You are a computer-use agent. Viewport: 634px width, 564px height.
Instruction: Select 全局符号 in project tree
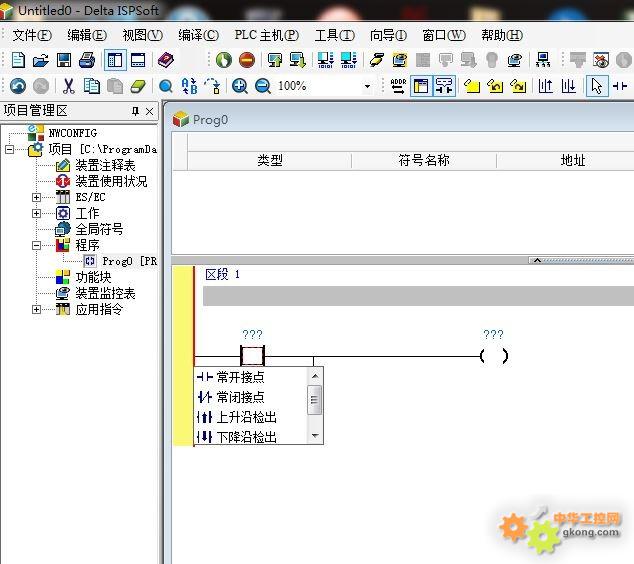pyautogui.click(x=99, y=229)
